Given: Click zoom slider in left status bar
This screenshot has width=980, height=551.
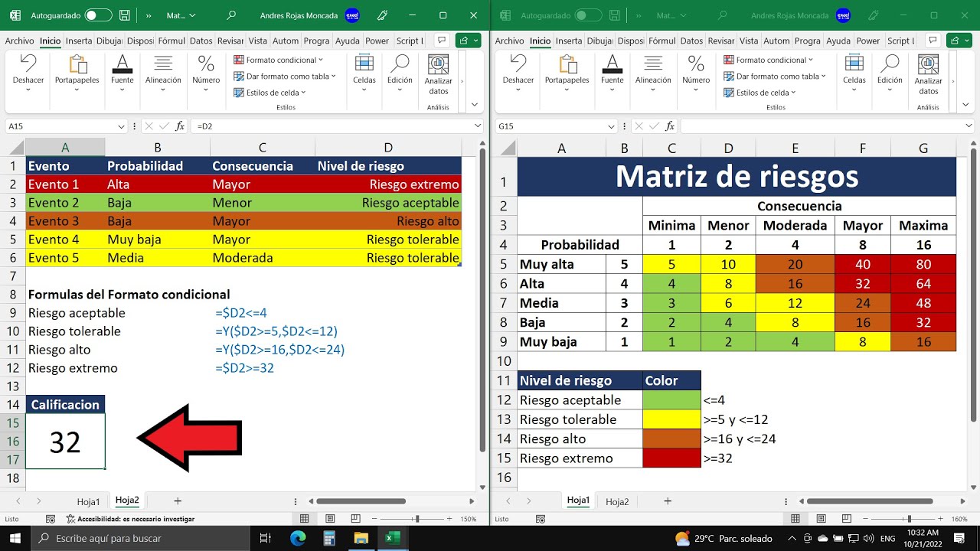Looking at the screenshot, I should (x=416, y=519).
